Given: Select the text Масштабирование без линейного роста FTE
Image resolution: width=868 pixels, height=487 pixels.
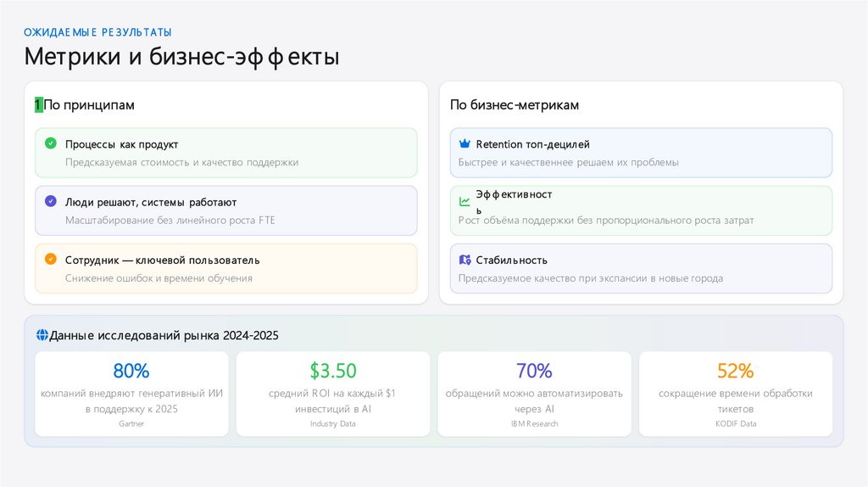Looking at the screenshot, I should (170, 220).
